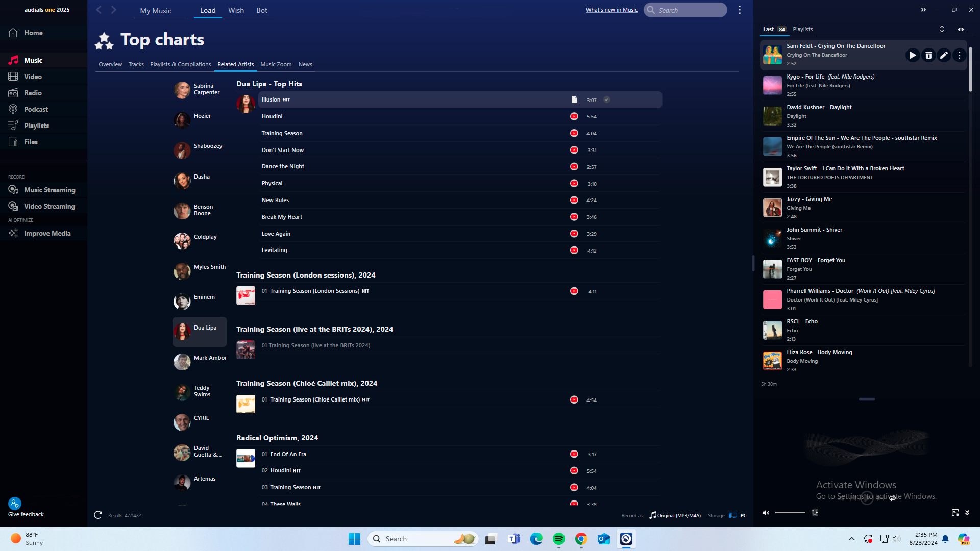The image size is (980, 551).
Task: Select related artist Sabrina Carpenter
Action: coord(200,90)
